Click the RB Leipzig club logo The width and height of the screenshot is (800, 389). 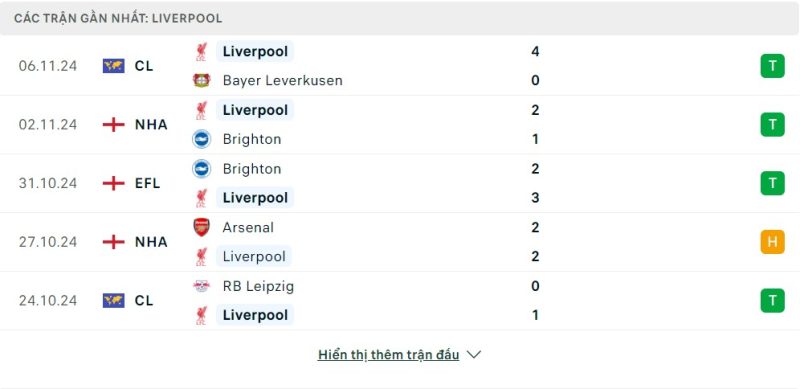click(202, 286)
